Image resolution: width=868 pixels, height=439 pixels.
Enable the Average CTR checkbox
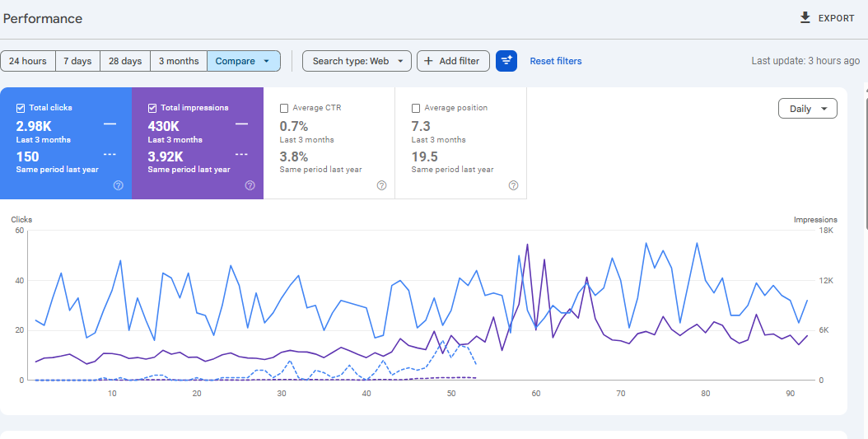(x=284, y=108)
